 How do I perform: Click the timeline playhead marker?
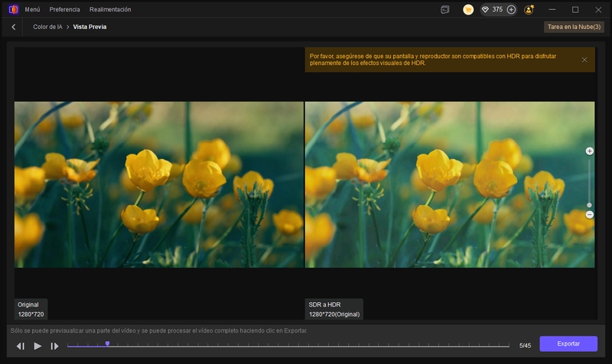(107, 343)
